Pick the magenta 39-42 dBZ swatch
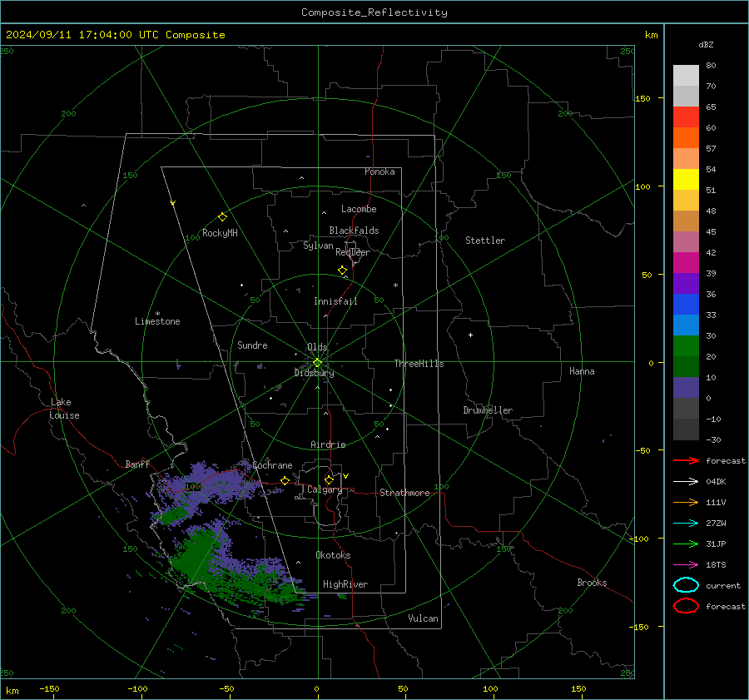749x700 pixels. (686, 262)
